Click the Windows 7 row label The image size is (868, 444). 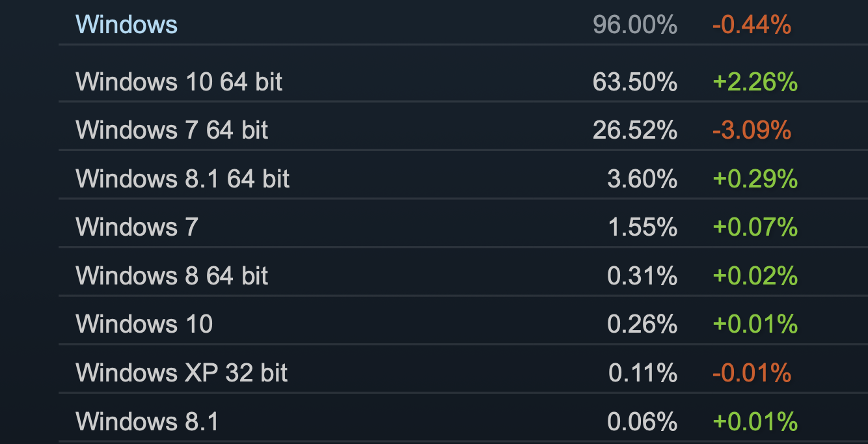[x=137, y=227]
